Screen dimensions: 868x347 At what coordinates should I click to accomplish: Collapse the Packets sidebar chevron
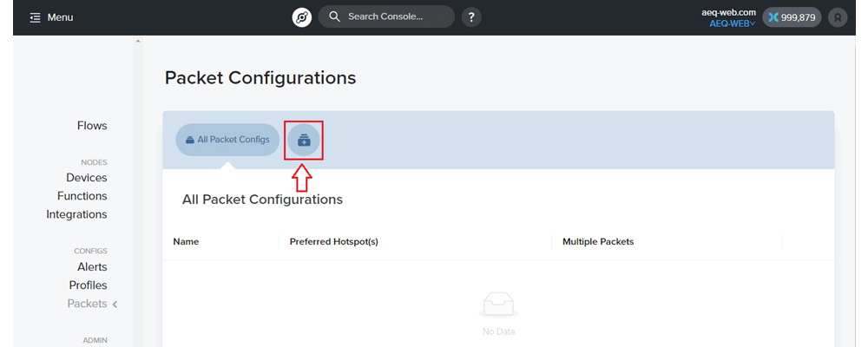point(115,304)
